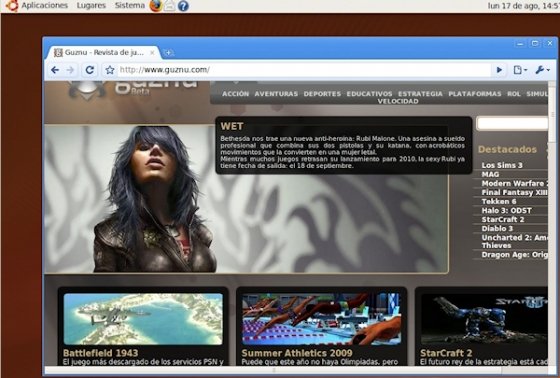Open the ACCIÓN category
The height and width of the screenshot is (378, 560).
click(235, 94)
